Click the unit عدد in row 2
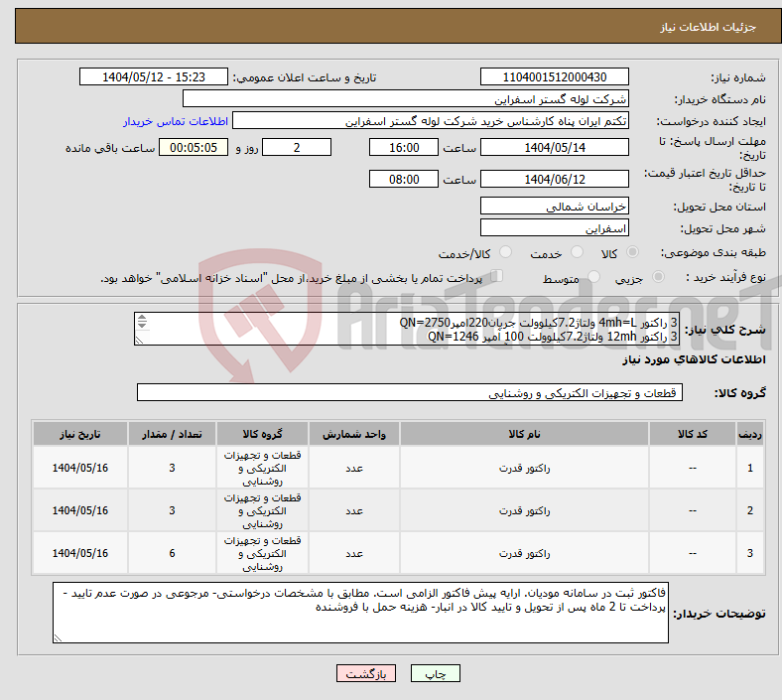Image resolution: width=782 pixels, height=700 pixels. 354,511
